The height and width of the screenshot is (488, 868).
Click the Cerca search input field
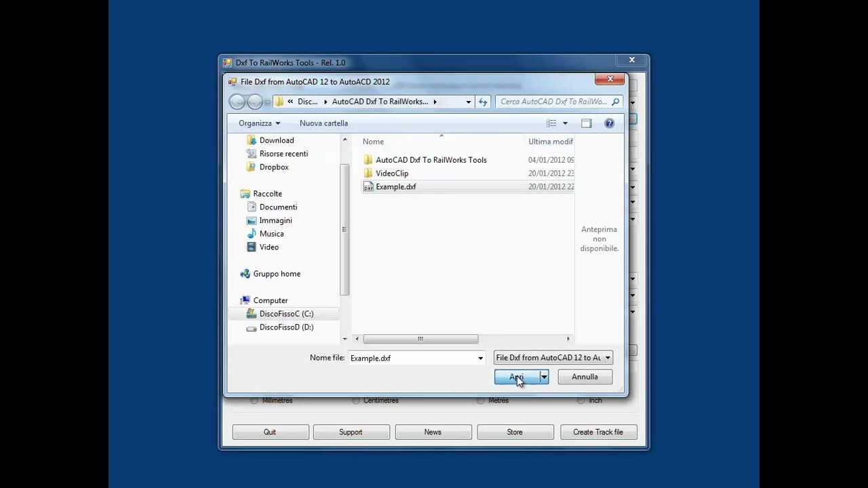point(554,102)
